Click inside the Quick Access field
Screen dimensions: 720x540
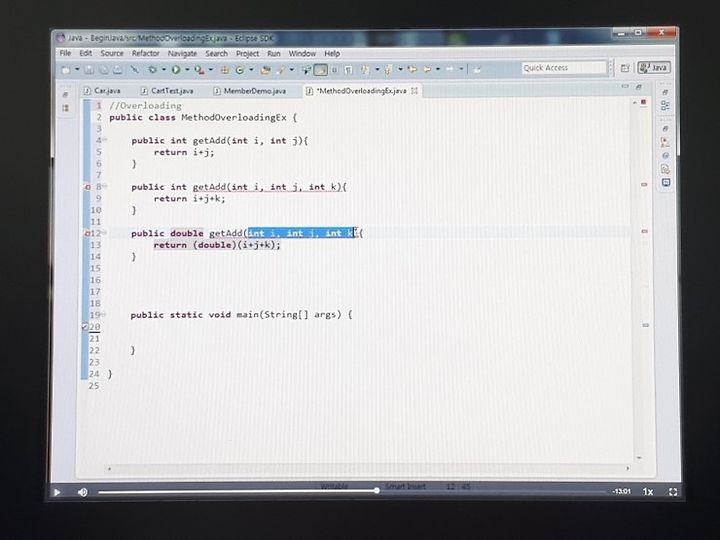(564, 68)
